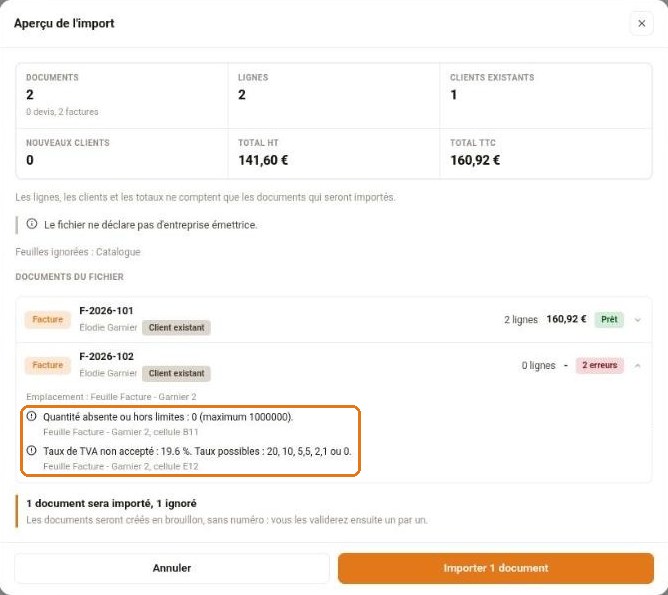Click 'Quantité absente ou hors limites' error message
This screenshot has height=595, width=668.
pyautogui.click(x=168, y=417)
